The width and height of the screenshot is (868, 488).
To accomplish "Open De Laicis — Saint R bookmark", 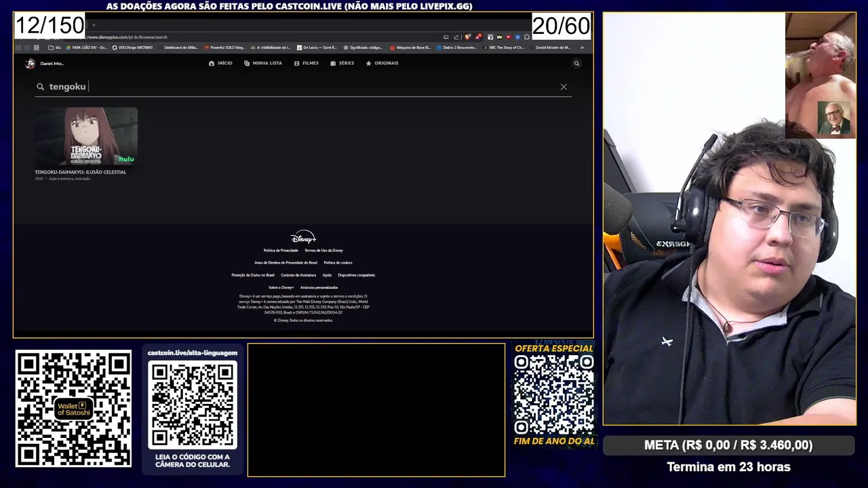I will tap(316, 47).
